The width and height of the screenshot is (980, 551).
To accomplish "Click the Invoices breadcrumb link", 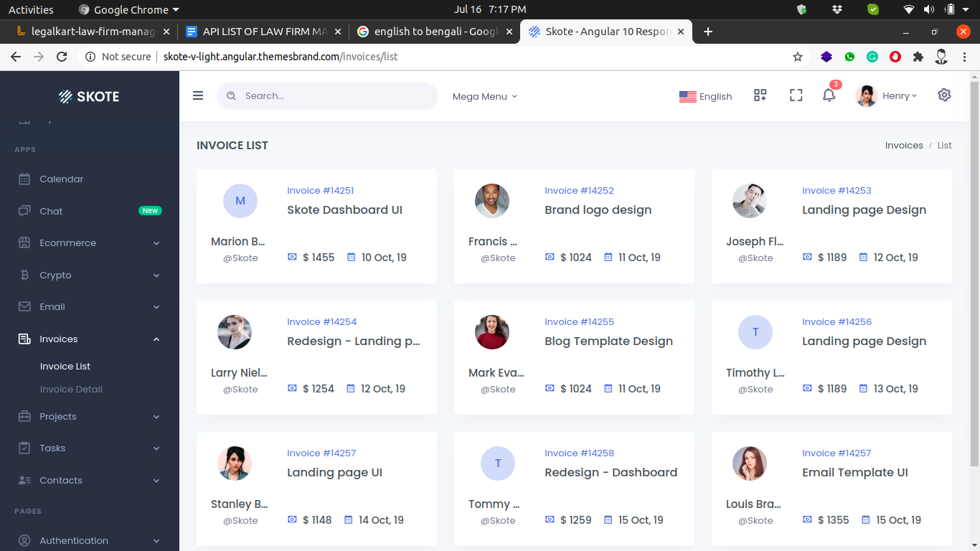I will 903,146.
